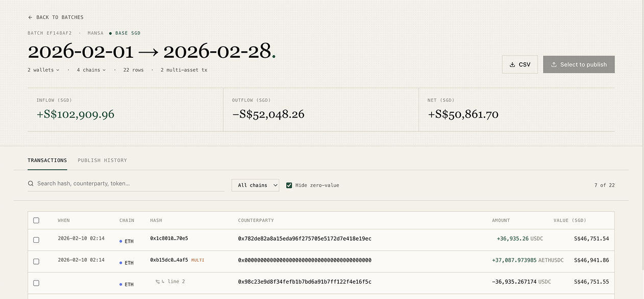Select the row with hash 0xb15dc0…4af5
Image resolution: width=644 pixels, height=299 pixels.
[36, 261]
